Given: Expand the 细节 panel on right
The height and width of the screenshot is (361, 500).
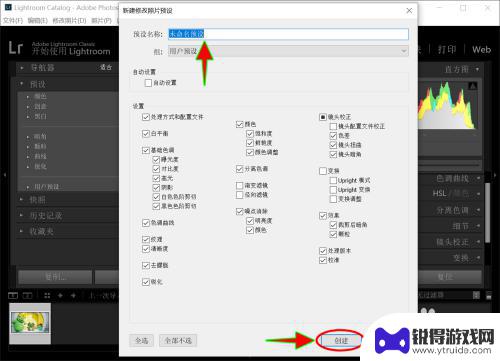Looking at the screenshot, I should [x=478, y=226].
